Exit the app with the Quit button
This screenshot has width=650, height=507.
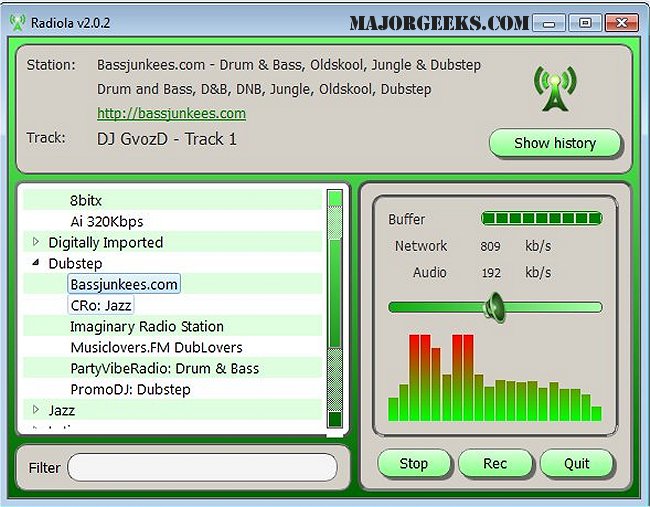tap(576, 463)
